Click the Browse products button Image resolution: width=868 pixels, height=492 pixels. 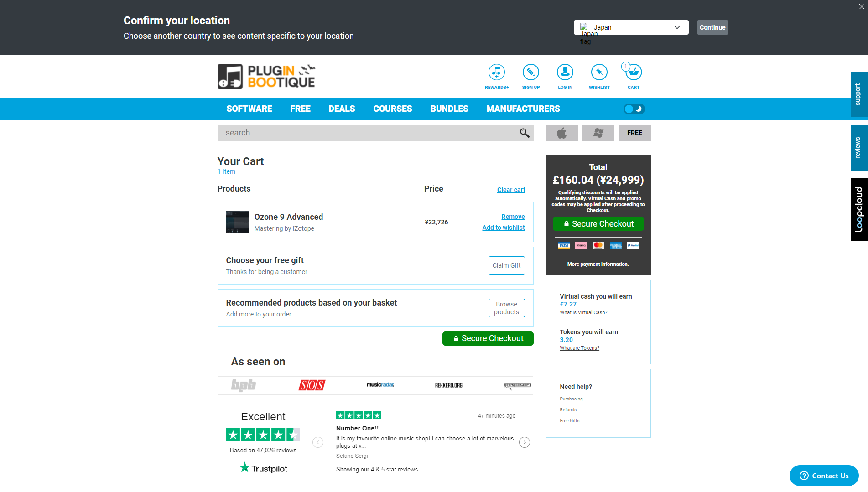coord(506,308)
